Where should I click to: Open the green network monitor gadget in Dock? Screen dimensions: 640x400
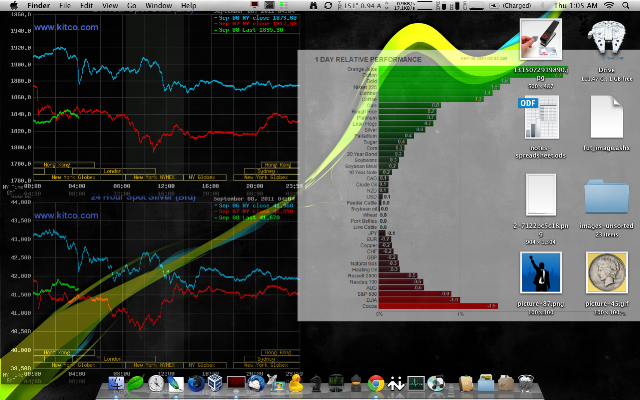point(336,384)
